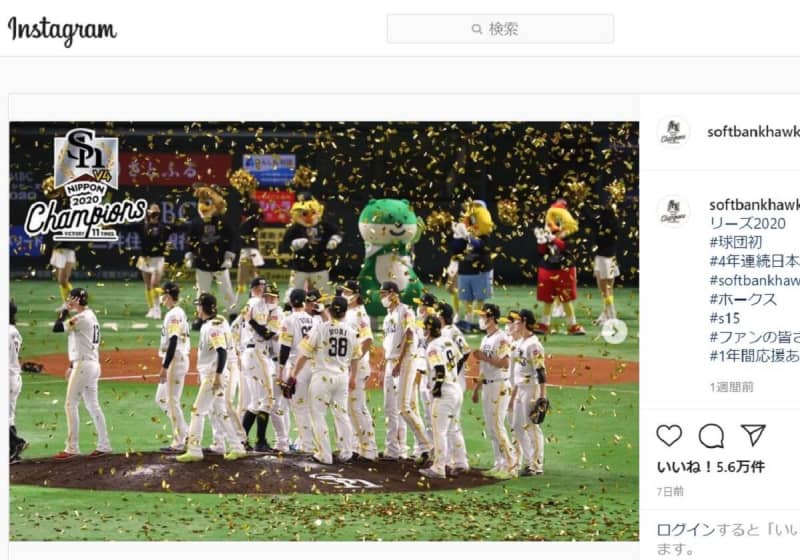Screen dimensions: 800x560
Task: Open the #s15 hashtag
Action: 724,318
